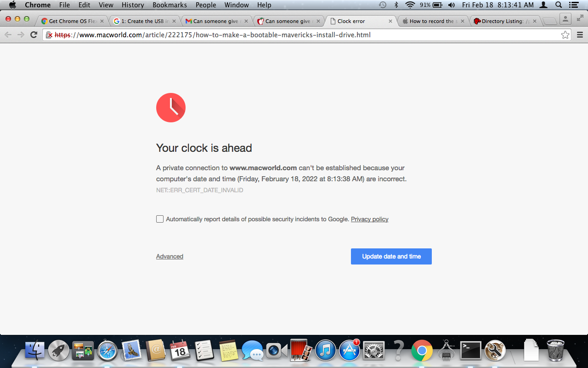This screenshot has width=588, height=368.
Task: Open the File menu
Action: pyautogui.click(x=64, y=5)
